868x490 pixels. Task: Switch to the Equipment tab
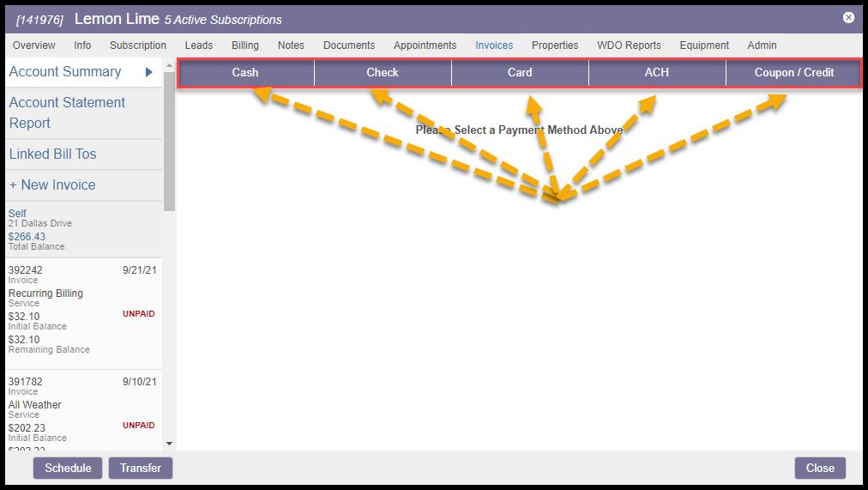[x=704, y=45]
